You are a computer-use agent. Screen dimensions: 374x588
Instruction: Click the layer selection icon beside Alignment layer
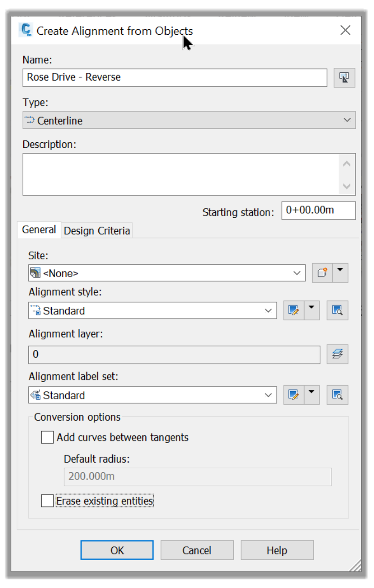(337, 354)
